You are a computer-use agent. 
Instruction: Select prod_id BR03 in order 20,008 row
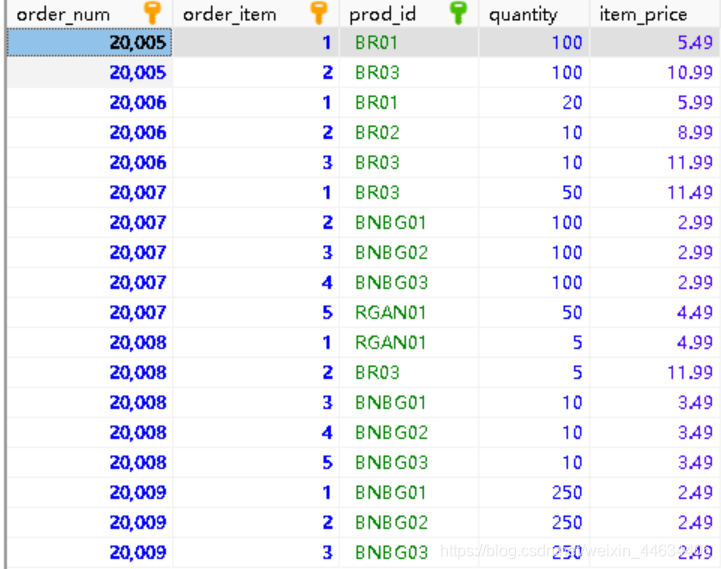(409, 372)
